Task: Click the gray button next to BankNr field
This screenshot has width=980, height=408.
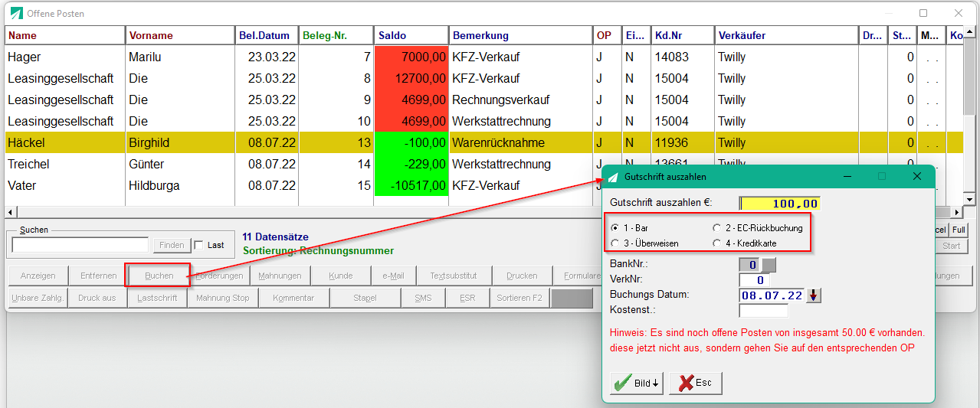Action: (769, 265)
